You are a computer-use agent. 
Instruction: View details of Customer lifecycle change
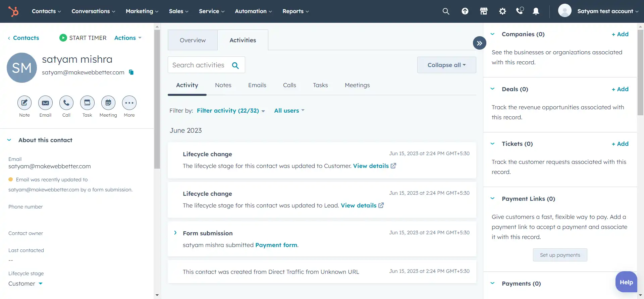371,166
